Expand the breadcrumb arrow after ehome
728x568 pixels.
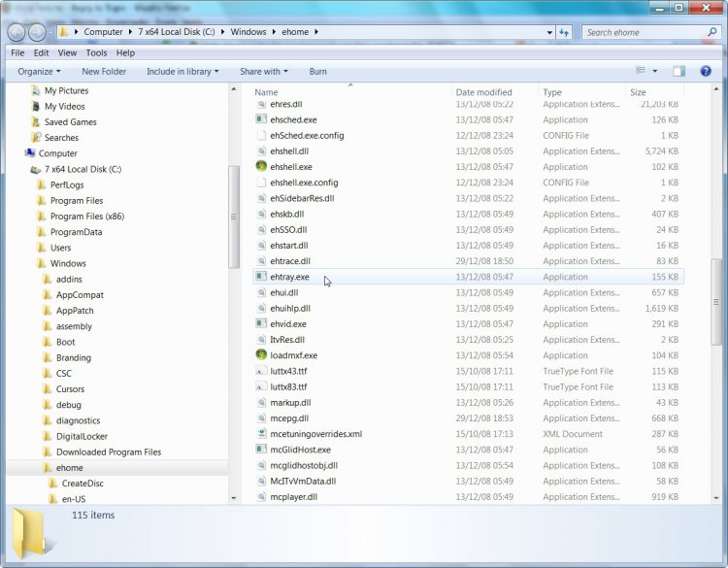coord(316,32)
